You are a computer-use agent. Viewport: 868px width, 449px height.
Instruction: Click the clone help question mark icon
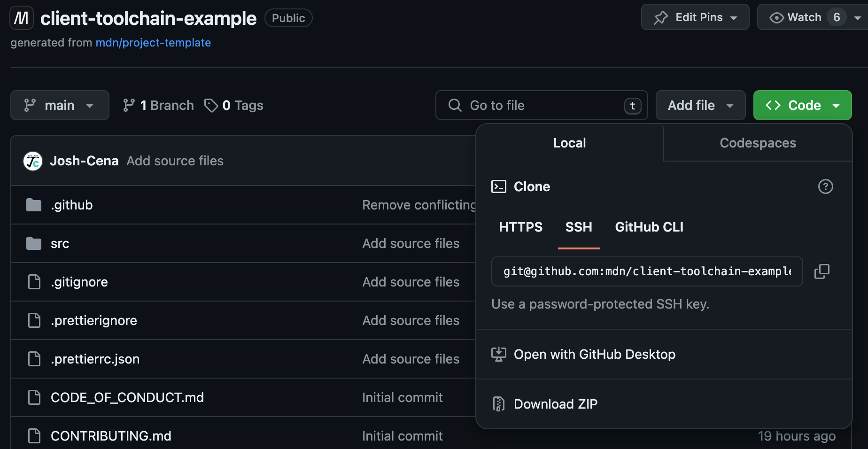[x=825, y=186]
